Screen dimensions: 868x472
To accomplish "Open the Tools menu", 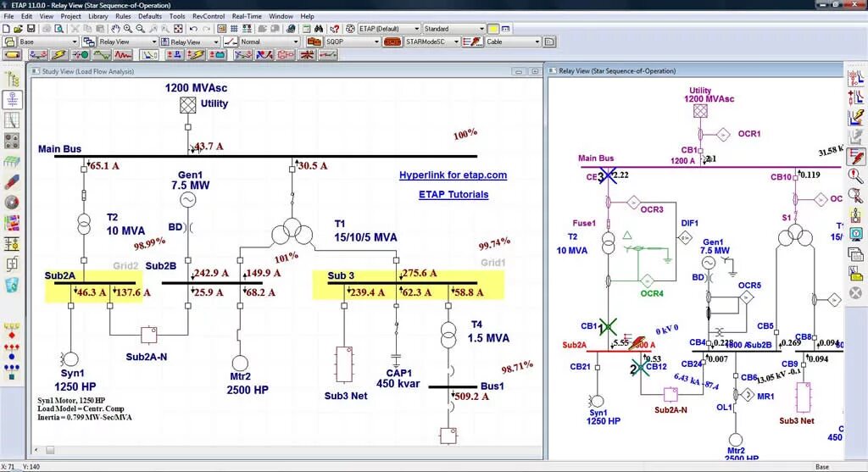I will tap(177, 16).
